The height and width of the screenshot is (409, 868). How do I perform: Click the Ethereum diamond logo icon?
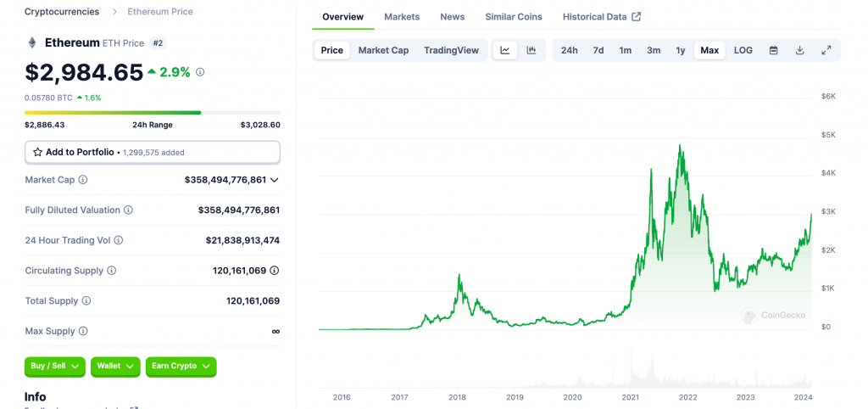32,42
